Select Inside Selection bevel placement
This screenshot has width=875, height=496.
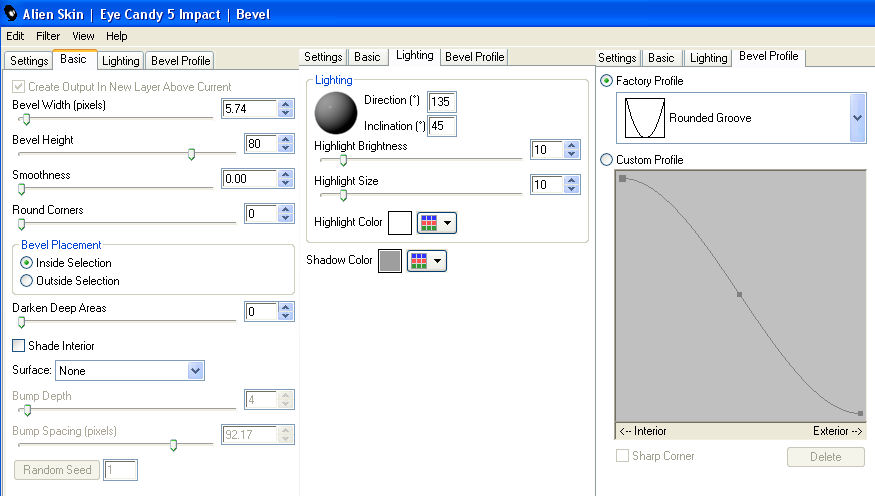[x=26, y=262]
